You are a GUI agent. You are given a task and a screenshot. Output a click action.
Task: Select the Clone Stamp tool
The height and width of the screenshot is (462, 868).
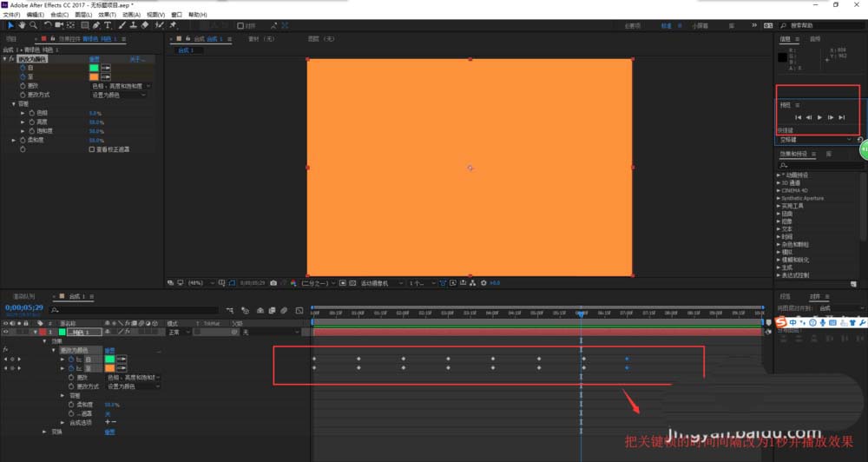tap(134, 25)
